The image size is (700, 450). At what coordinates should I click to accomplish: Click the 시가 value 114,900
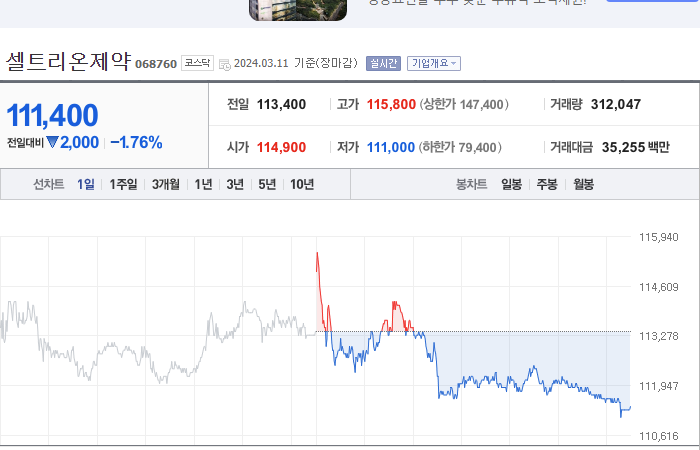click(281, 147)
